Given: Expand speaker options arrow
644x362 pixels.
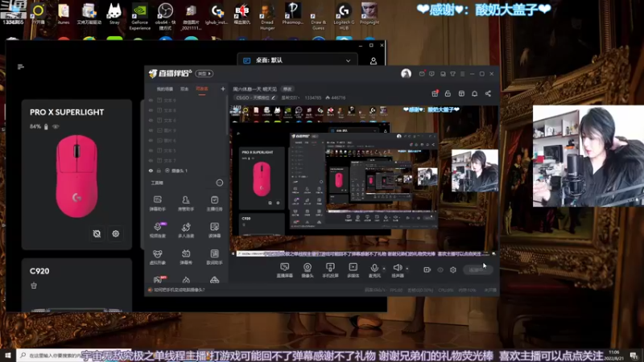Looking at the screenshot, I should tap(407, 269).
